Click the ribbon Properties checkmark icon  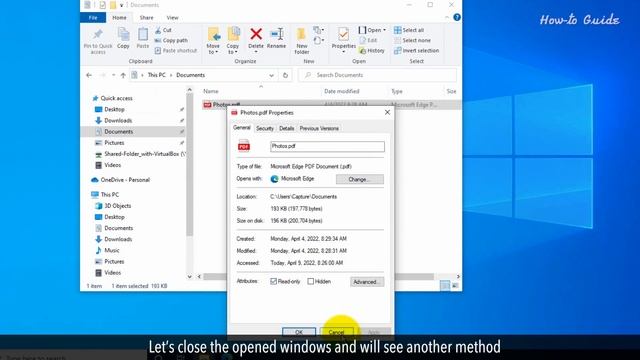pos(343,34)
